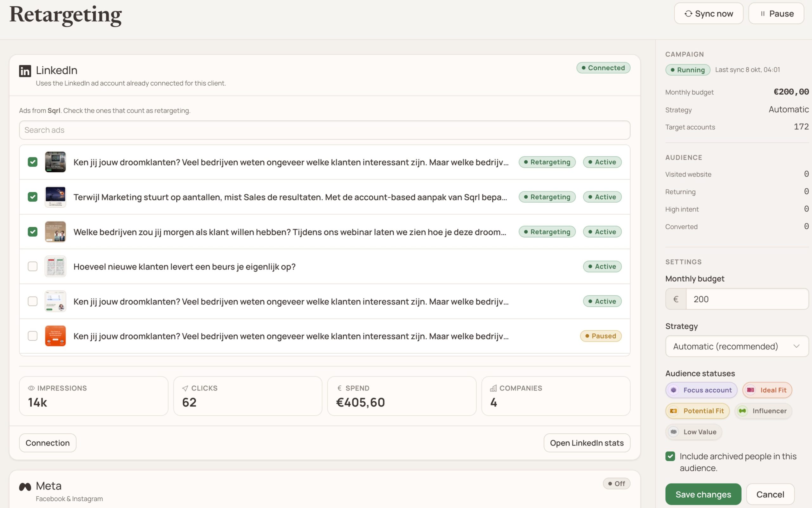Open thumbnail of the paused orange ad

point(56,336)
